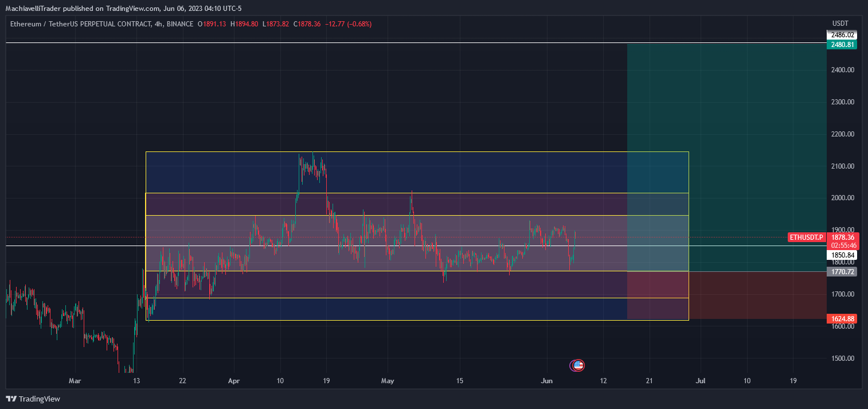Image resolution: width=868 pixels, height=409 pixels.
Task: Click the Jun date label on the time axis
Action: point(547,381)
